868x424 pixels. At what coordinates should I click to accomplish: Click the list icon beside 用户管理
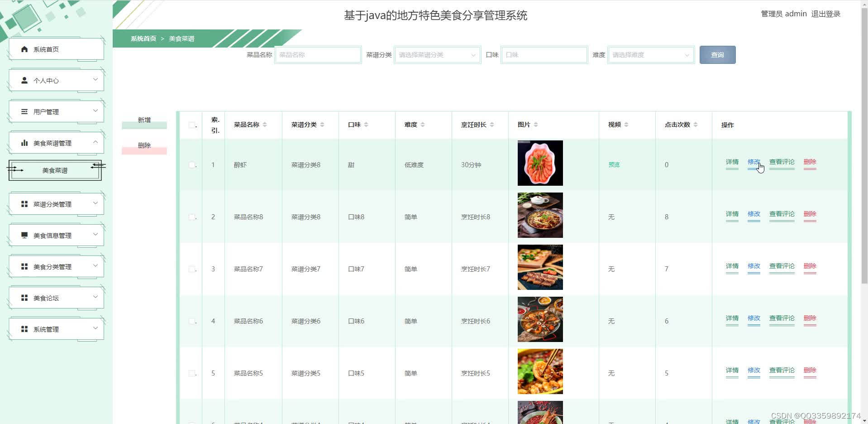click(x=24, y=111)
